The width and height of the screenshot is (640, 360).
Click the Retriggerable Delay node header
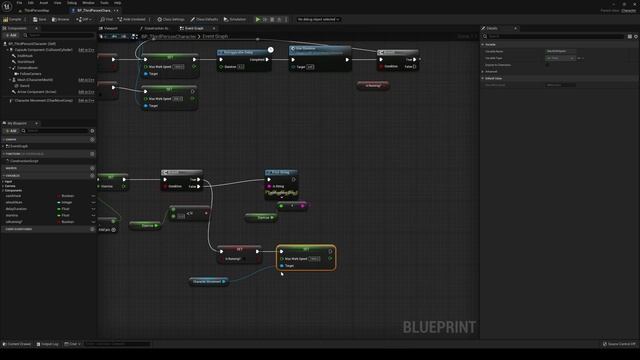click(x=244, y=53)
